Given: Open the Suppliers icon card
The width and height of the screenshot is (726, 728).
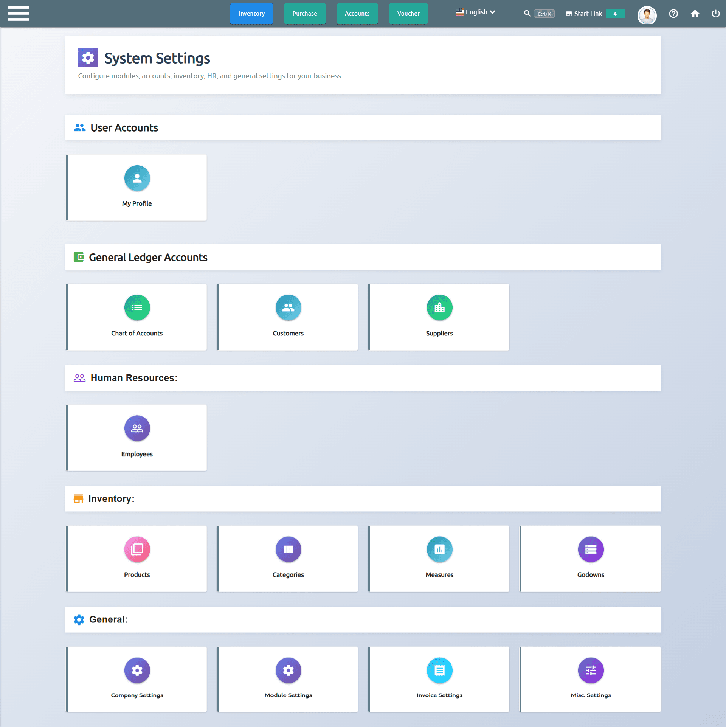Looking at the screenshot, I should [x=439, y=307].
